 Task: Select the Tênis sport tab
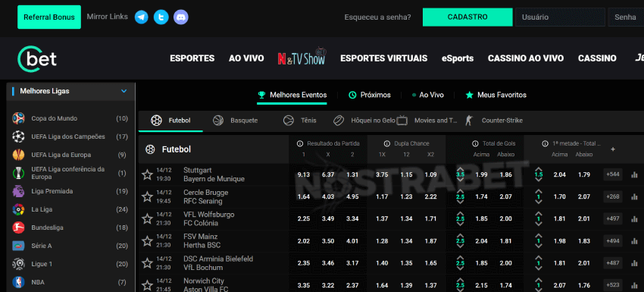coord(300,121)
